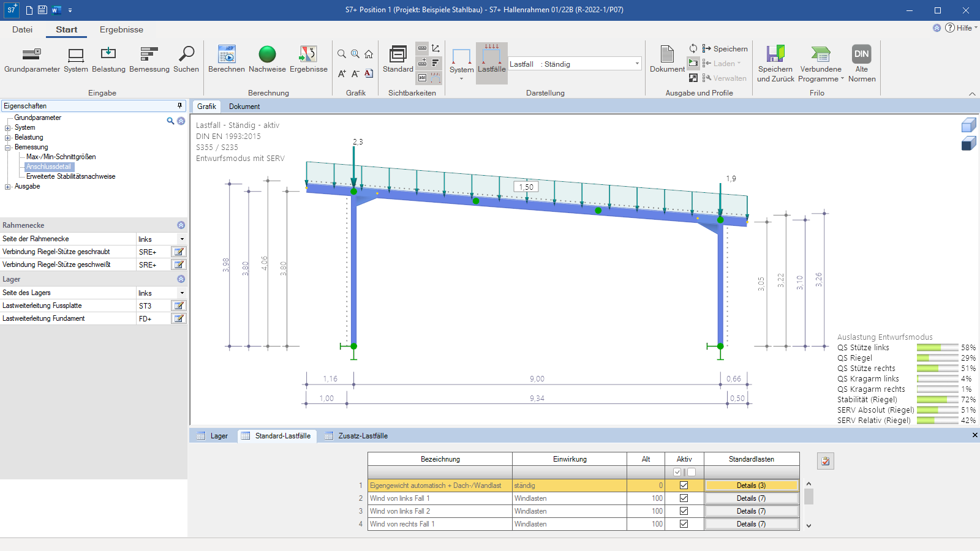
Task: Click the refresh arrows icon near Dokument
Action: point(693,48)
